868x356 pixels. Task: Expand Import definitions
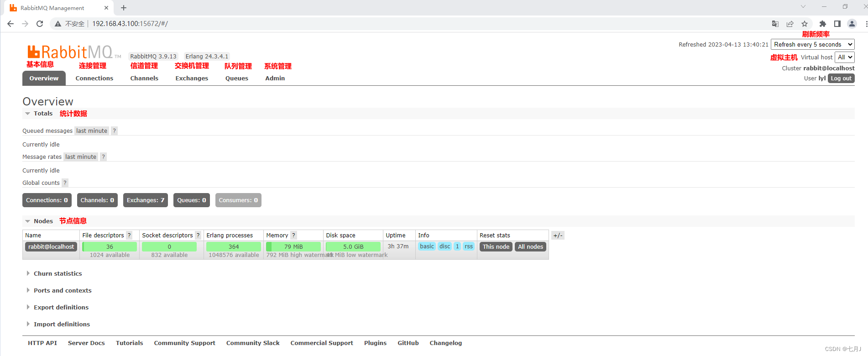tap(62, 324)
